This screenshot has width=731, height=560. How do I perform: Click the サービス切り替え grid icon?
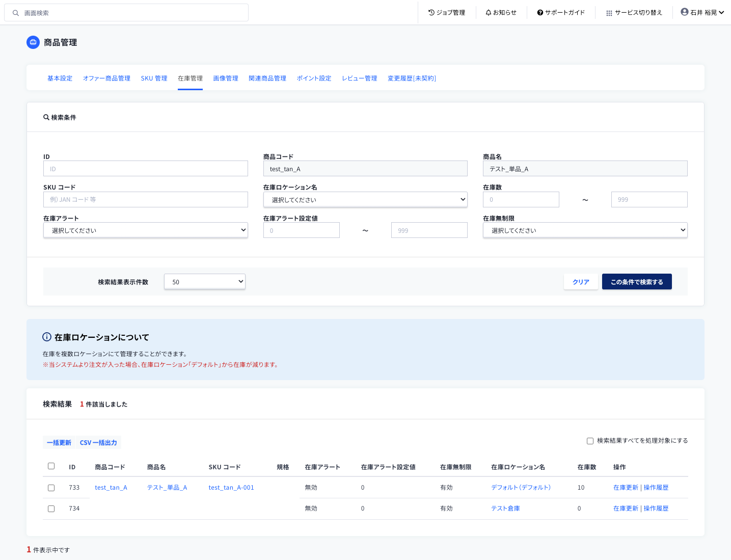tap(609, 13)
